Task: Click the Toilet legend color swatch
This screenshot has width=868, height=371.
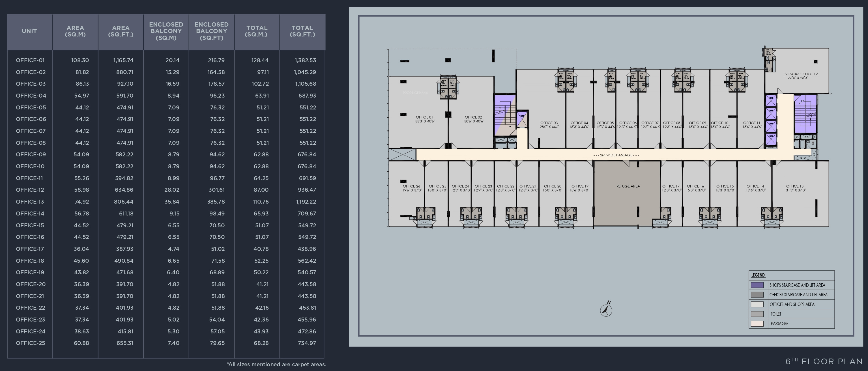Action: point(757,314)
